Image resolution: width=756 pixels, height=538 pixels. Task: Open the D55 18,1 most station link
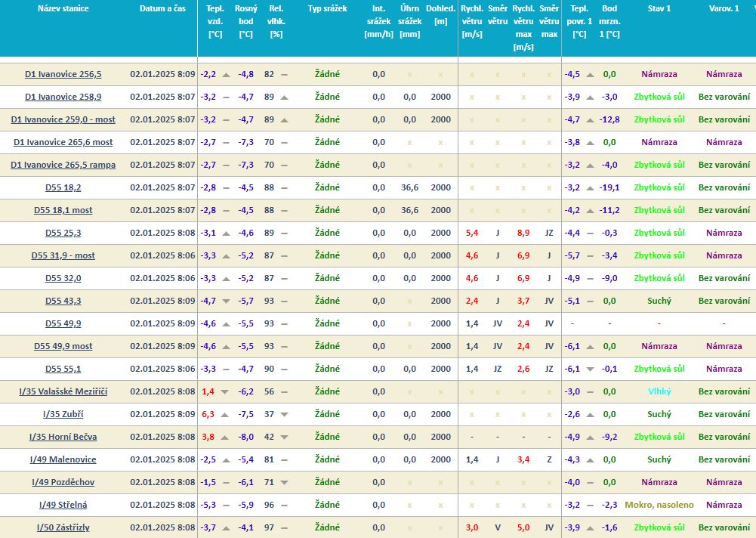tap(63, 210)
